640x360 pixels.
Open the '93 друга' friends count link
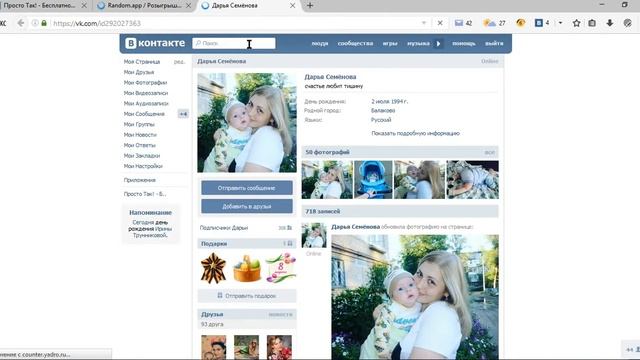tap(212, 324)
